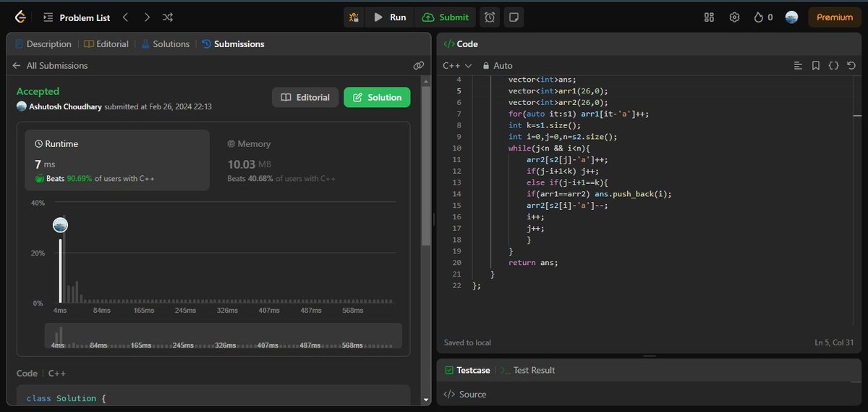
Task: Switch to the Solutions tab
Action: click(x=165, y=44)
